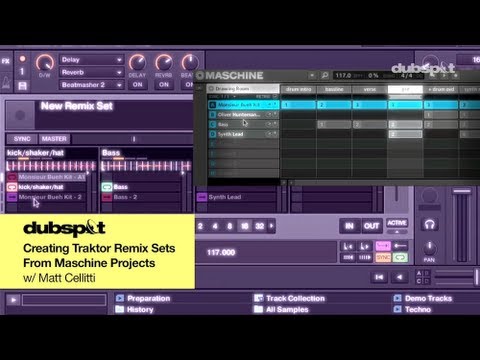Select the Maschine drum intro scene tab
The width and height of the screenshot is (480, 360).
tap(298, 89)
